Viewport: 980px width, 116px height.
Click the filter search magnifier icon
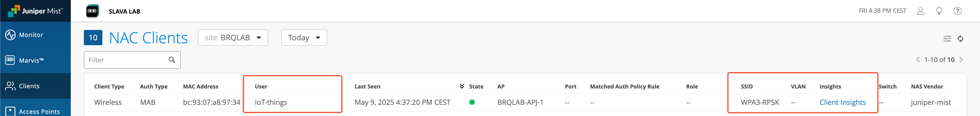(172, 60)
